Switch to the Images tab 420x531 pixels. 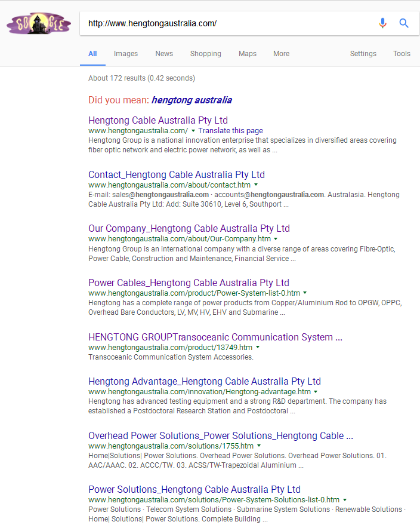point(126,54)
